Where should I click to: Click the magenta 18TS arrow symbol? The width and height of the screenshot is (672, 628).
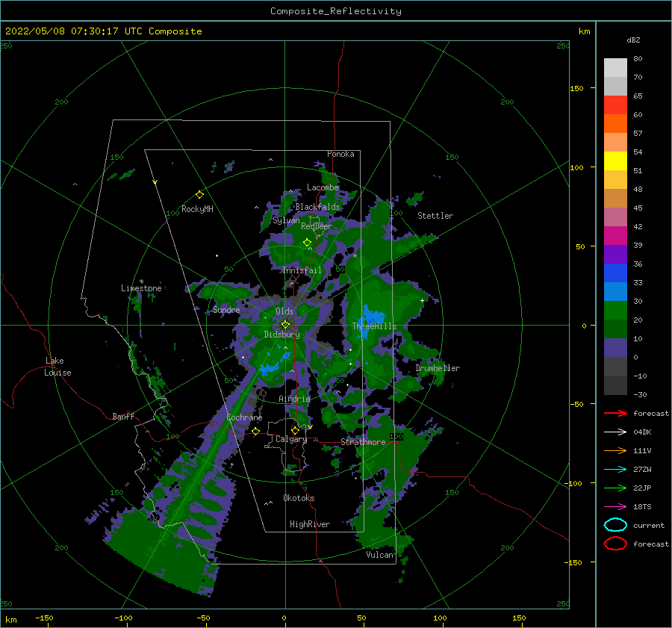pos(615,507)
